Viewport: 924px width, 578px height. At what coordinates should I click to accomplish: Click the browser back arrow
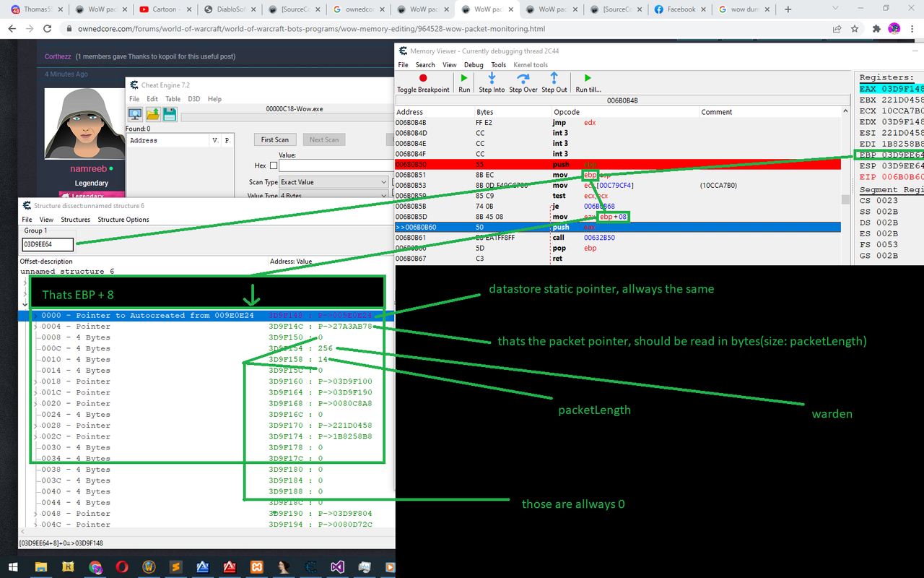pyautogui.click(x=12, y=29)
